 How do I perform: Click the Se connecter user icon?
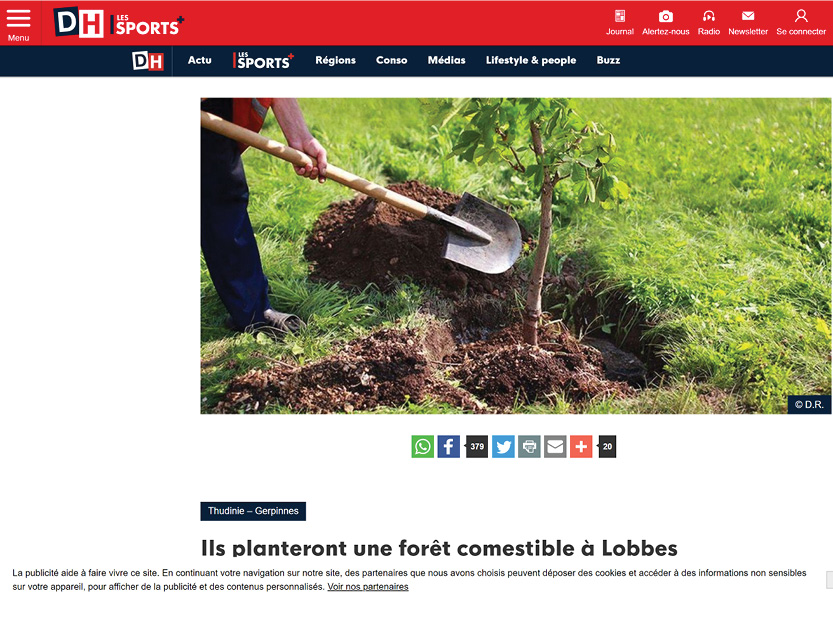tap(801, 16)
